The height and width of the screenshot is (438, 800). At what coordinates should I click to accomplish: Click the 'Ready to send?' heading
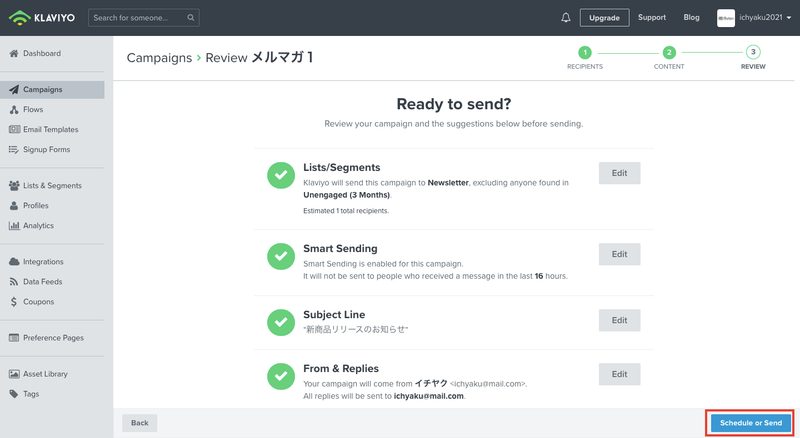click(x=454, y=104)
